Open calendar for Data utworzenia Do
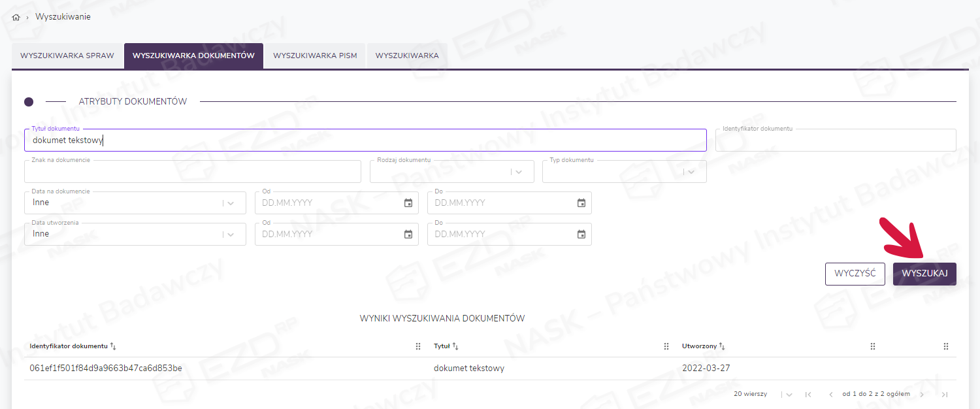 (x=581, y=235)
